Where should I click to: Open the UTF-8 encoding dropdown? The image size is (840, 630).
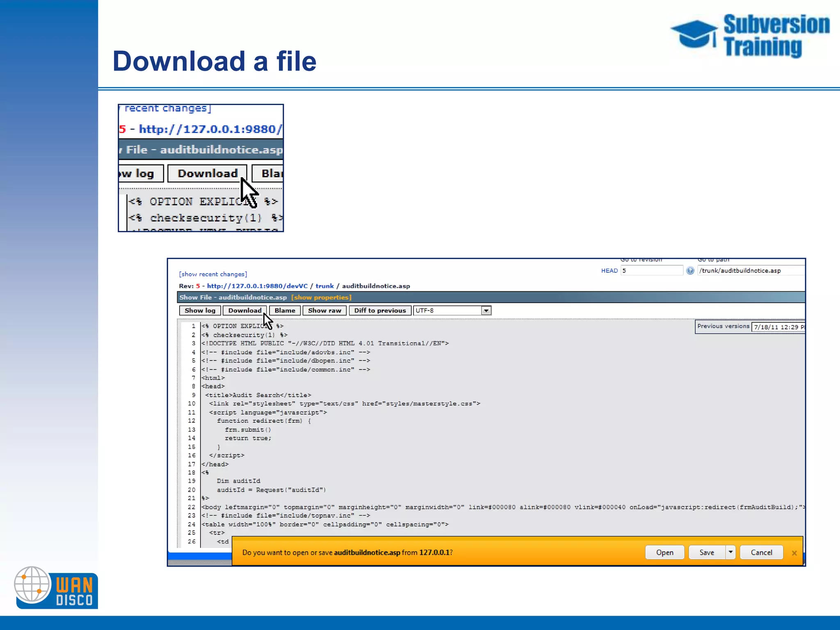(452, 310)
